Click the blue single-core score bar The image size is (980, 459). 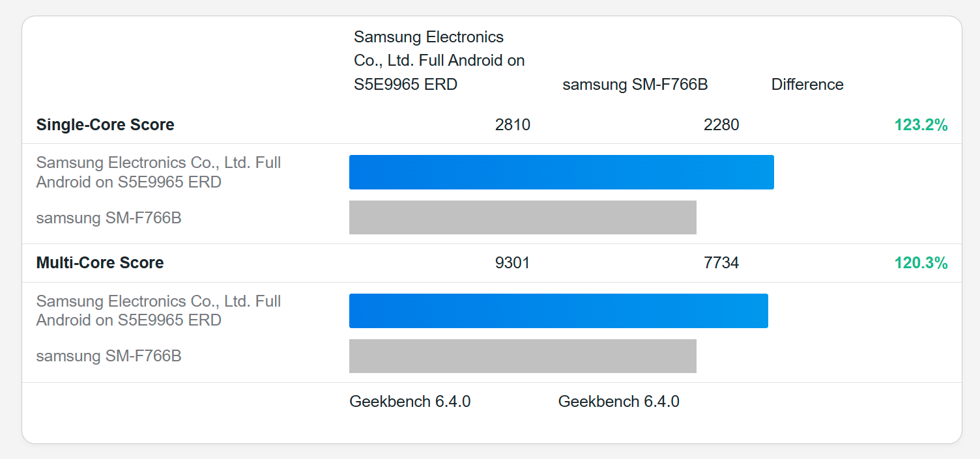[561, 173]
